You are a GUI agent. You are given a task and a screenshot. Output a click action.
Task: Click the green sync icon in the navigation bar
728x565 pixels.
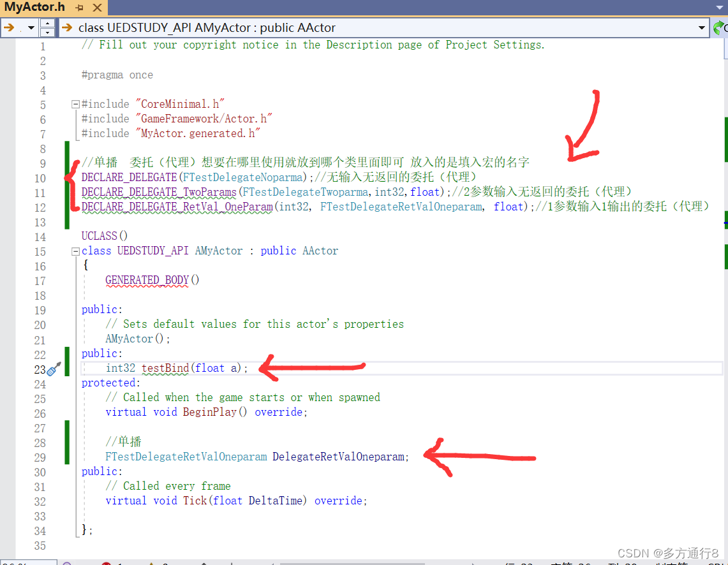[x=720, y=27]
